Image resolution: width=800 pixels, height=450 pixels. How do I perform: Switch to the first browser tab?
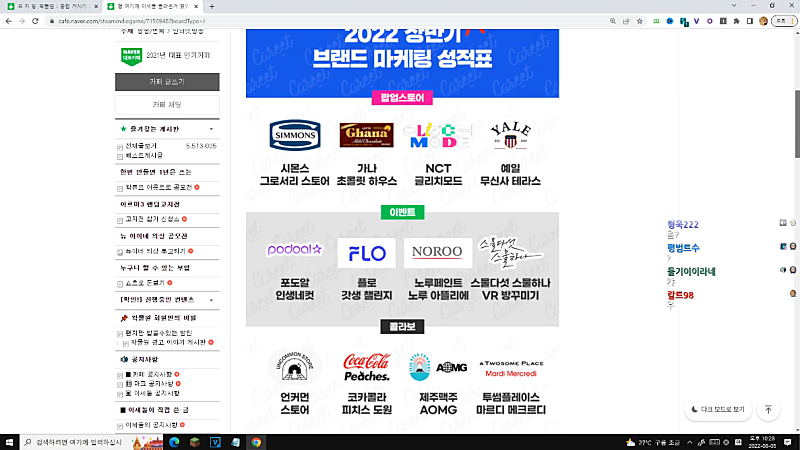(52, 7)
